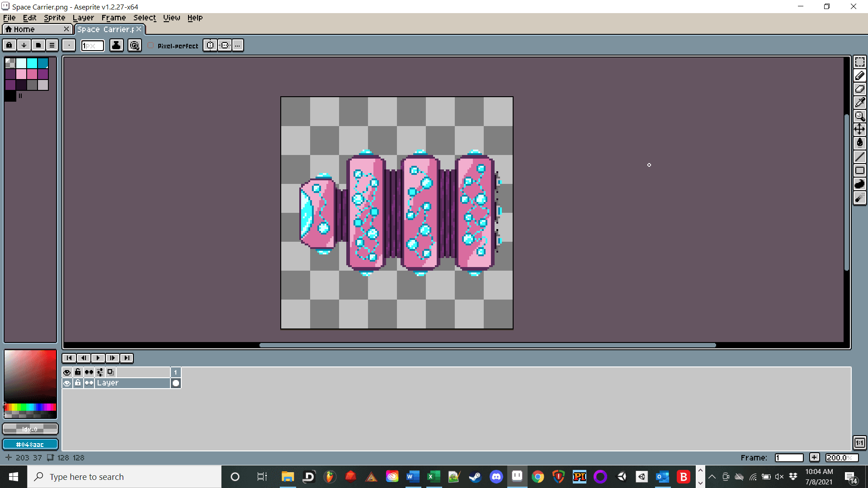Click the brush size input field
Viewport: 868px width, 488px height.
92,46
